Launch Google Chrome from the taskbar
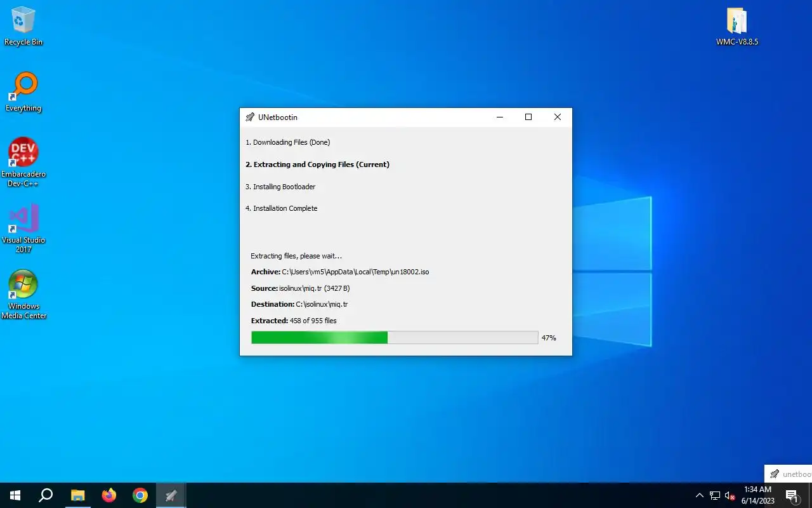The width and height of the screenshot is (812, 508). coord(140,495)
